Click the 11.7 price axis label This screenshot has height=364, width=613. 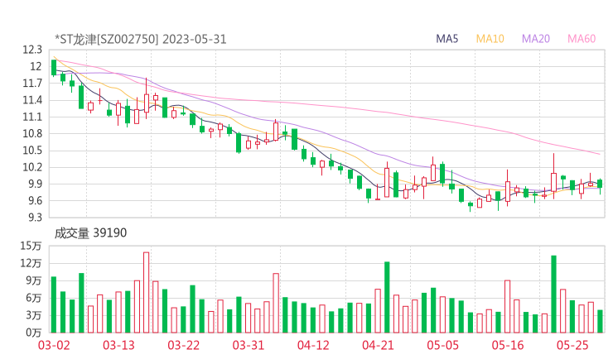(x=32, y=84)
